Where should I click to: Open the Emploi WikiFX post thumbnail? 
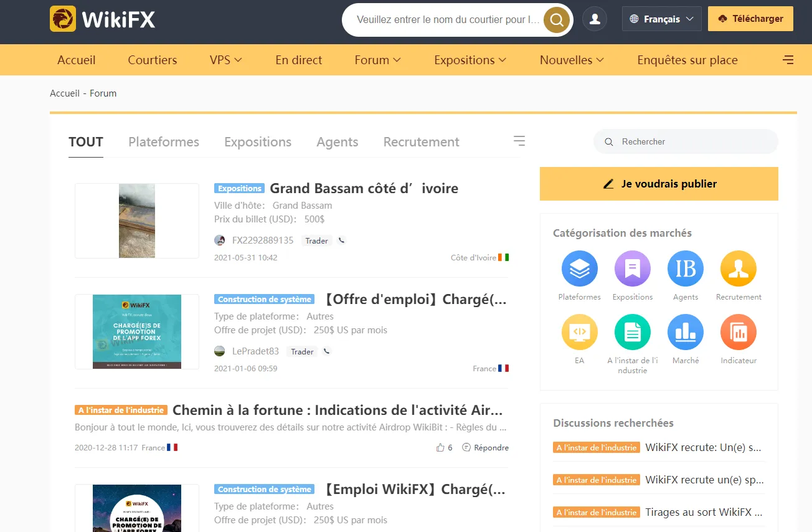tap(137, 508)
